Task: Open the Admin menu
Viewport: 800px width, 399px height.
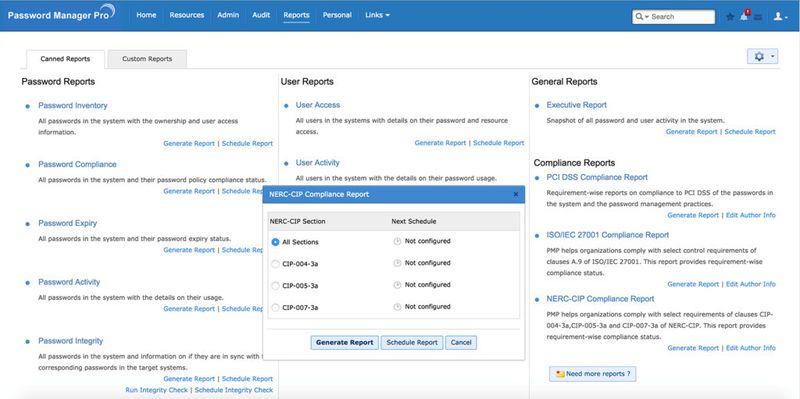Action: point(228,15)
